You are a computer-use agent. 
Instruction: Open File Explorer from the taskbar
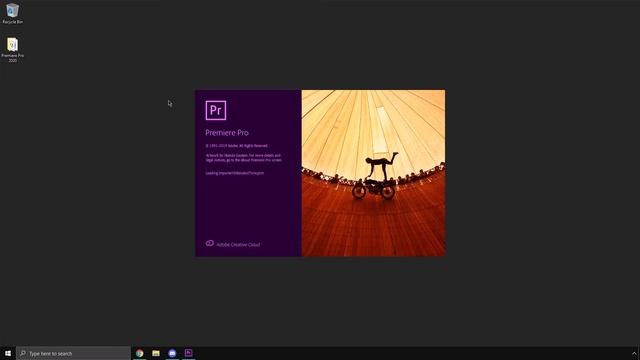click(x=156, y=353)
